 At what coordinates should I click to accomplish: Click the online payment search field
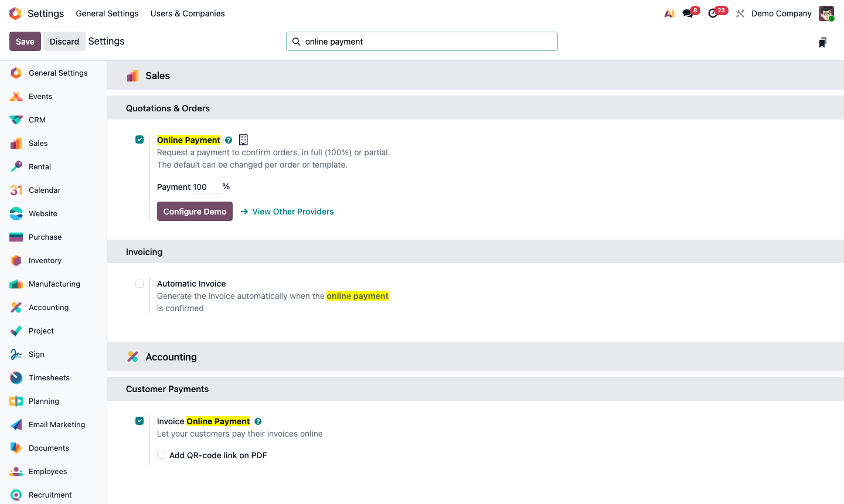(421, 41)
